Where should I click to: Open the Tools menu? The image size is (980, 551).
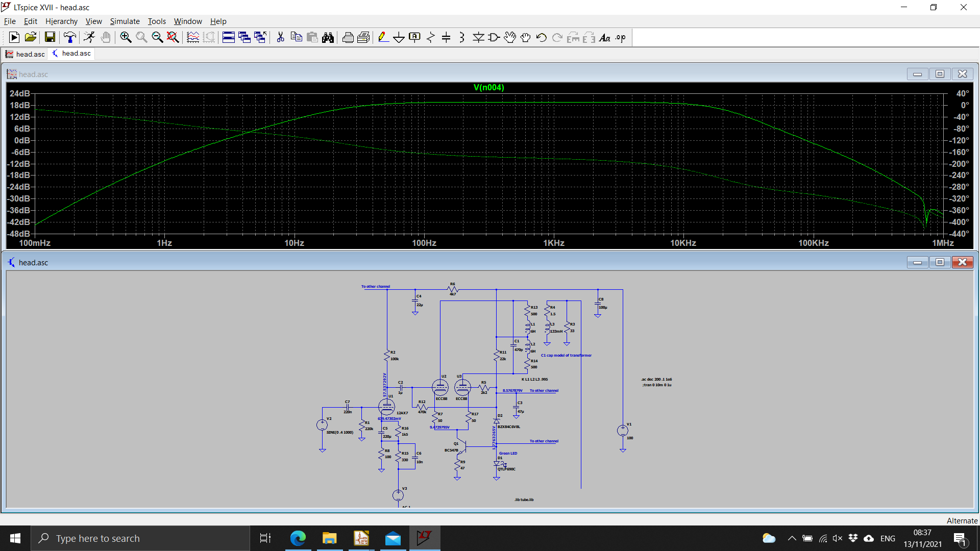[x=157, y=21]
